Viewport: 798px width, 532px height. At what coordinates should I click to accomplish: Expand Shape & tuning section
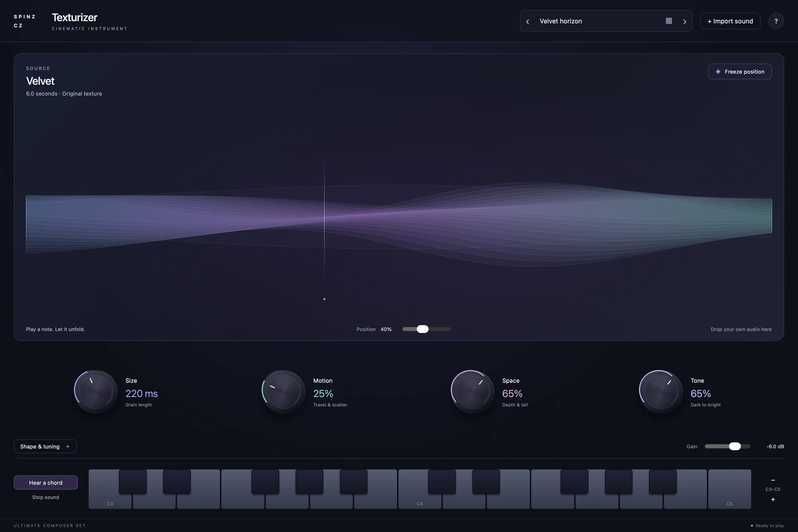[45, 446]
